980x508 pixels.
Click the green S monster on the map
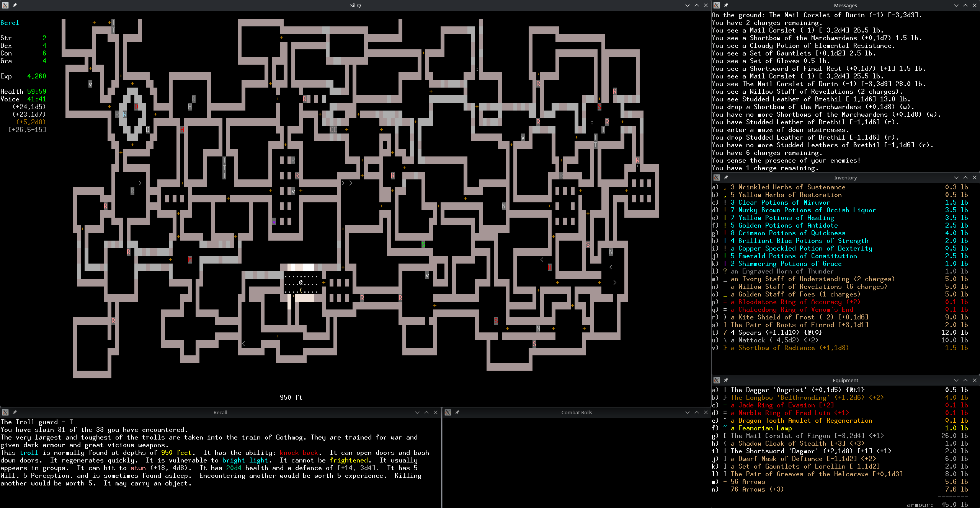click(423, 244)
